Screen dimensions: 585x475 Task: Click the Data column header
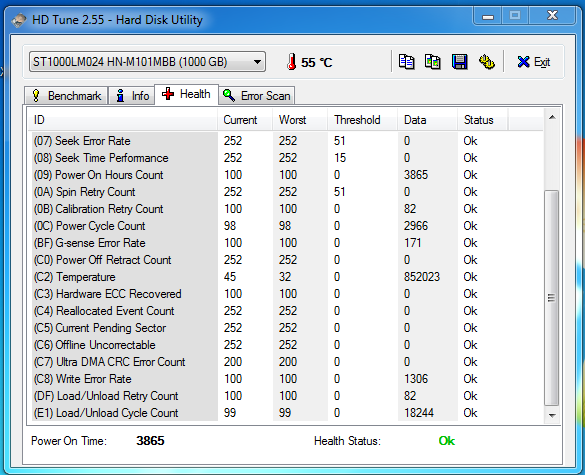point(428,120)
